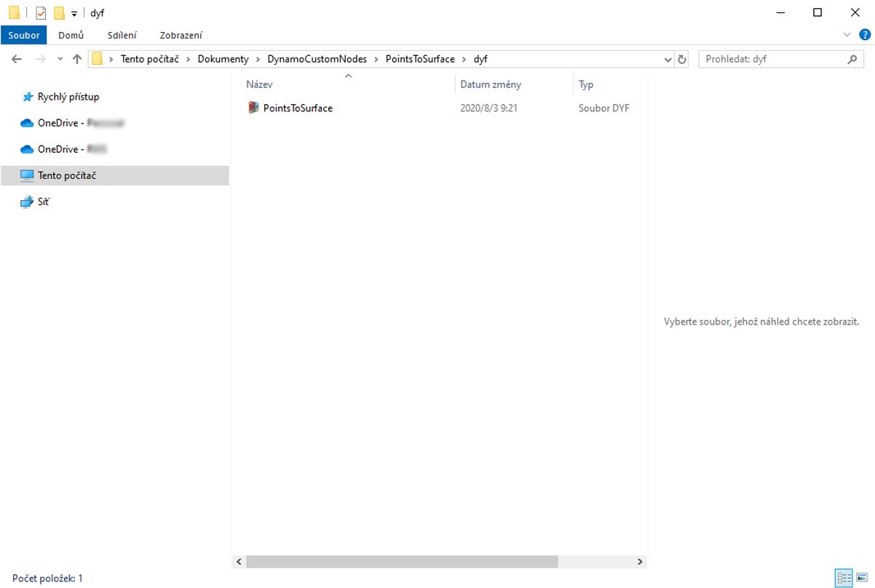Open Explorer help question mark
The image size is (875, 588).
click(x=864, y=35)
